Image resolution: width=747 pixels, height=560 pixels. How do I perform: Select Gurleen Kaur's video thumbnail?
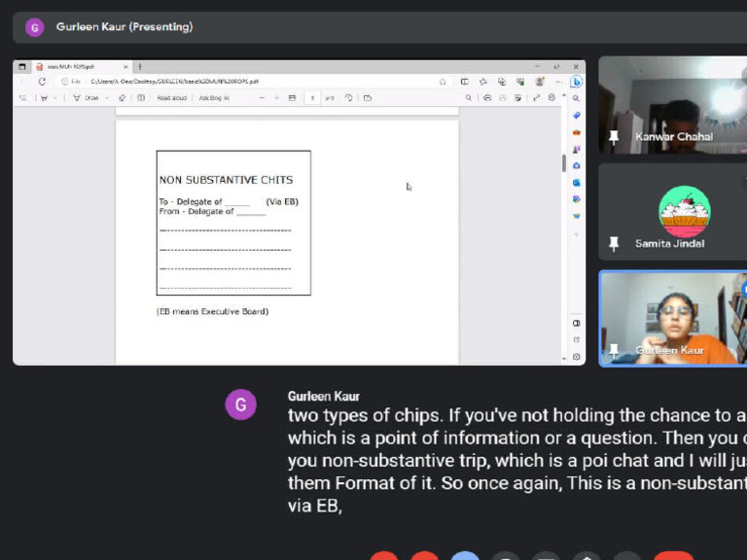pyautogui.click(x=674, y=318)
